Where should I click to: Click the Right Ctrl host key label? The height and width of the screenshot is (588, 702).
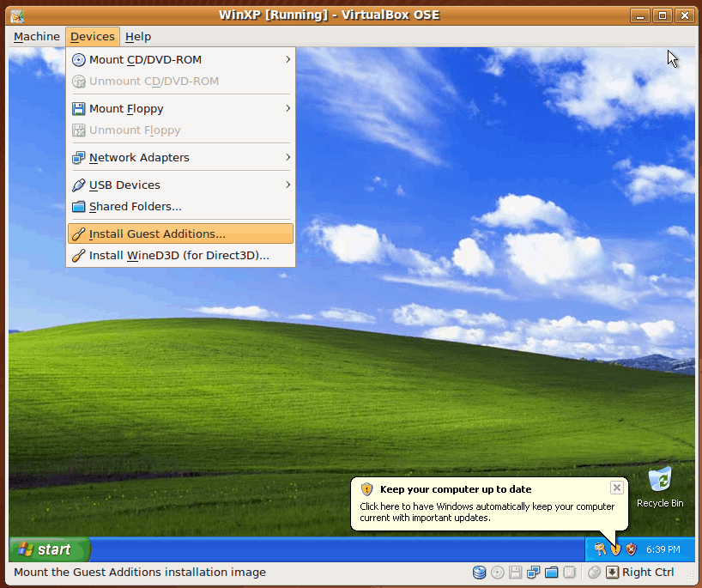[x=648, y=573]
